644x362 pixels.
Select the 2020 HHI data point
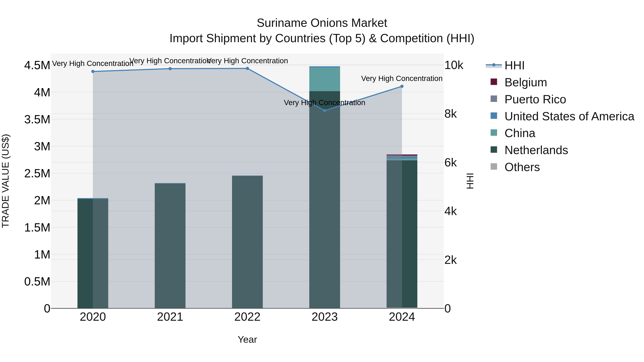(93, 72)
